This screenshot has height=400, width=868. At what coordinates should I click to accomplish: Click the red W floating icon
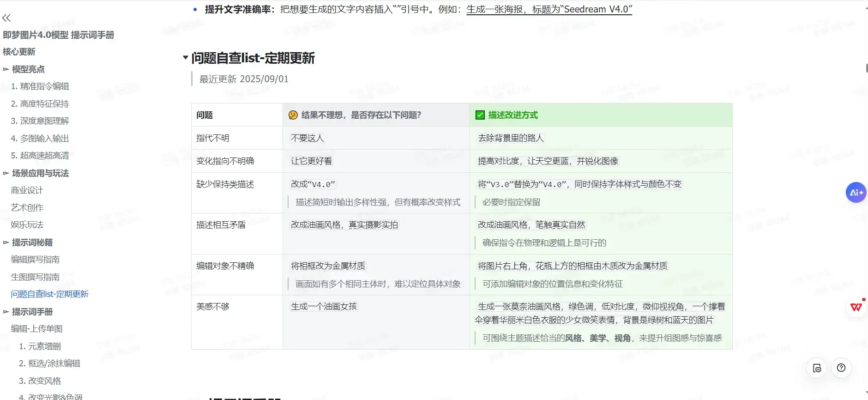[856, 307]
